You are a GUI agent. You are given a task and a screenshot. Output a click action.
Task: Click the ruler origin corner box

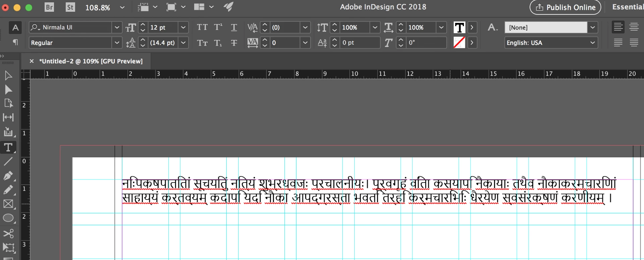coord(25,74)
